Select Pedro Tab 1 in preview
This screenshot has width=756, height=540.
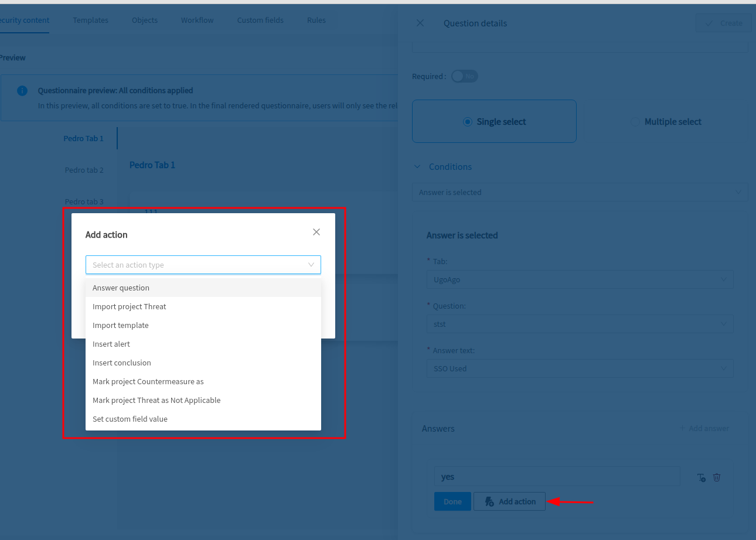[x=83, y=139]
